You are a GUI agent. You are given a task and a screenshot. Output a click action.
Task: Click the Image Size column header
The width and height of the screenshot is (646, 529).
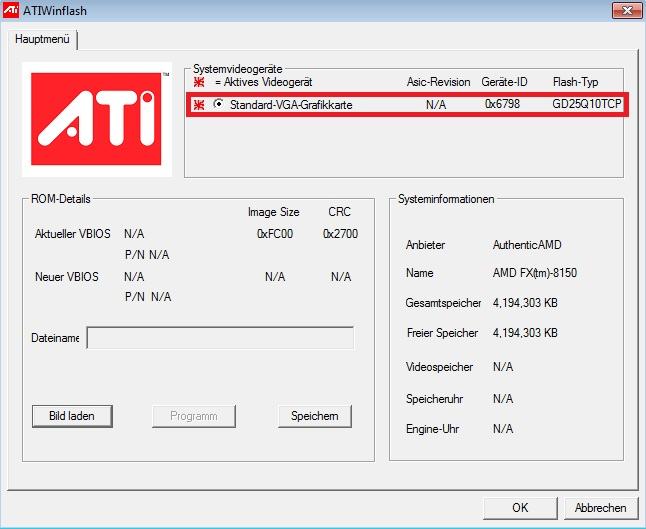tap(274, 212)
